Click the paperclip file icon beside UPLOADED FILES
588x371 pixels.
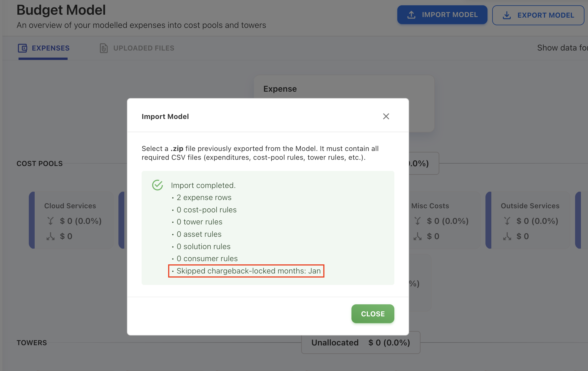(x=103, y=48)
